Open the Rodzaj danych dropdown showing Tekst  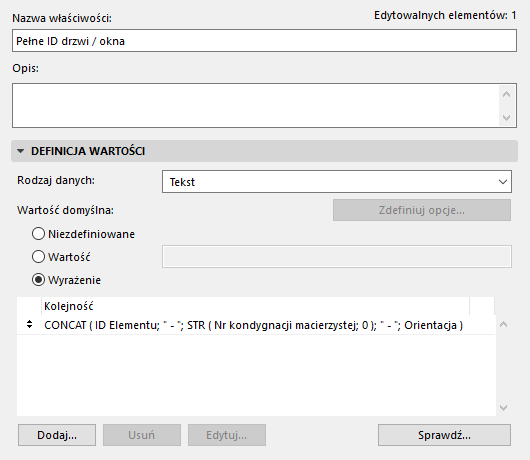[337, 182]
